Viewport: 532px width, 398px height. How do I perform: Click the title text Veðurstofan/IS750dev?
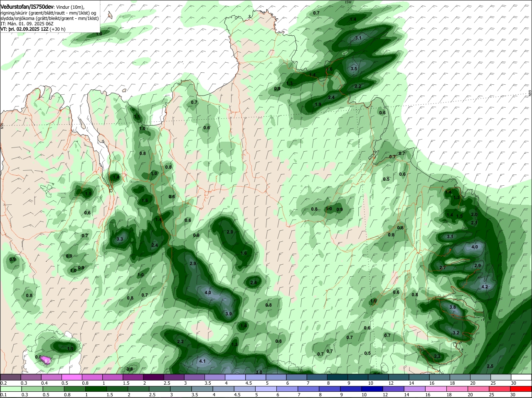27,7
